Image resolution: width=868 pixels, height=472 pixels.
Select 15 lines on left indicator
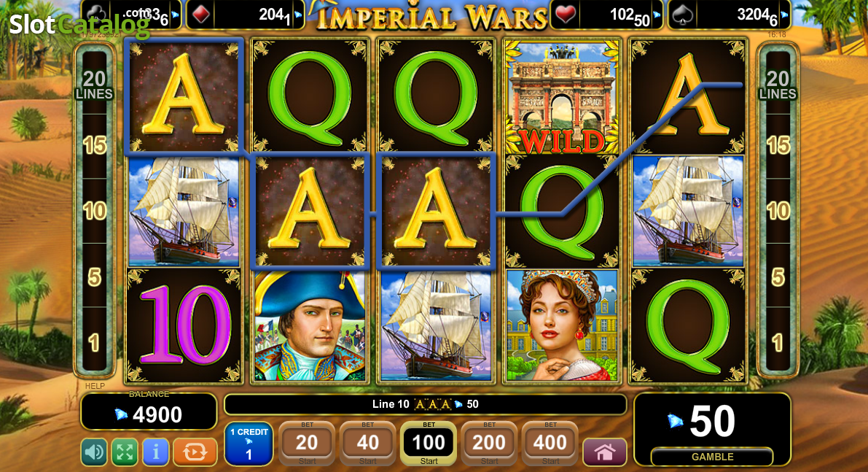point(95,146)
